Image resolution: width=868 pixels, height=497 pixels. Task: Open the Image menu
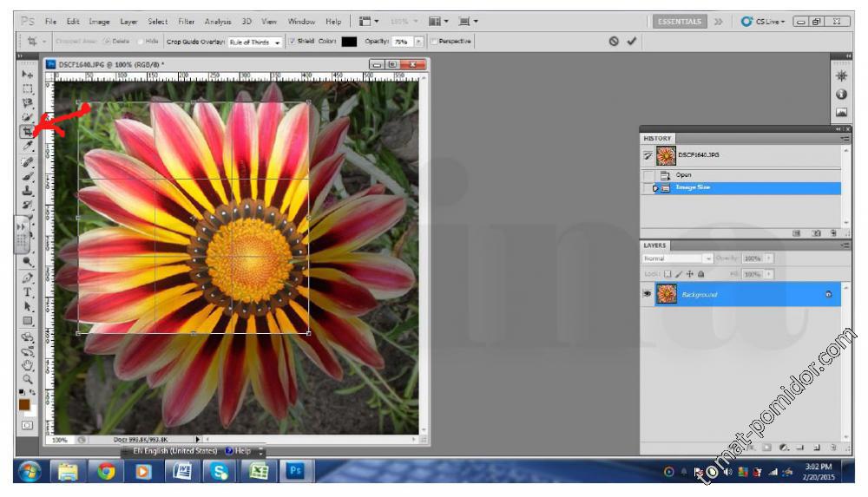click(100, 21)
